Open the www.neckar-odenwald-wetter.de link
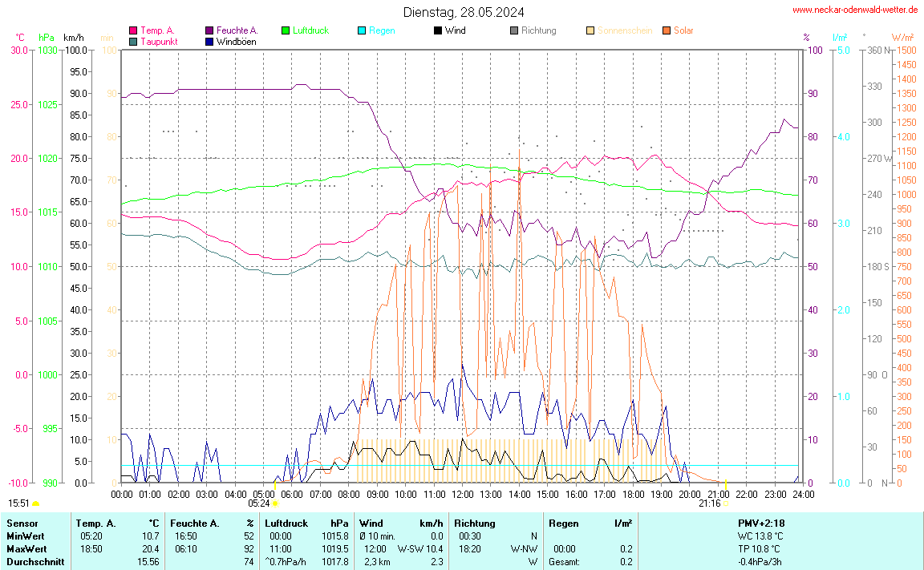The image size is (924, 570). click(855, 10)
